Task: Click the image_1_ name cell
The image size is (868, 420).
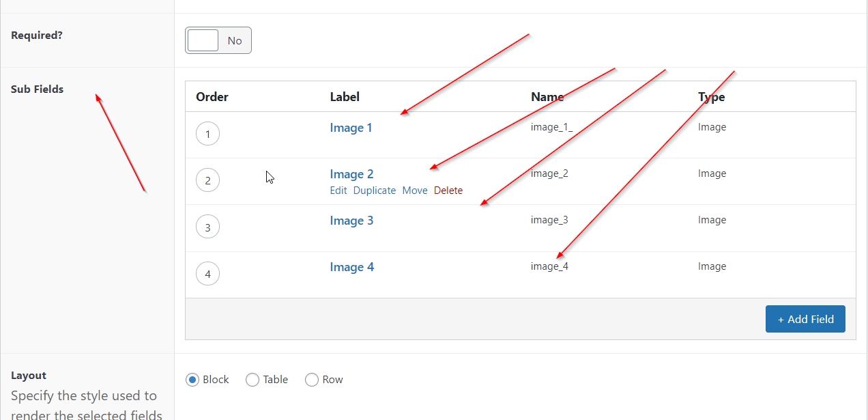Action: tap(551, 127)
